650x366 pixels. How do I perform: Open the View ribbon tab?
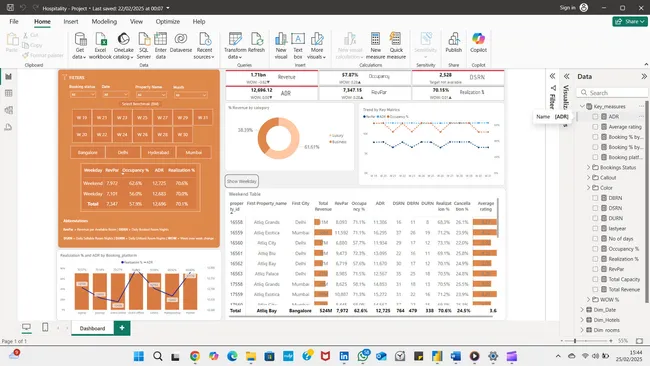[x=136, y=22]
